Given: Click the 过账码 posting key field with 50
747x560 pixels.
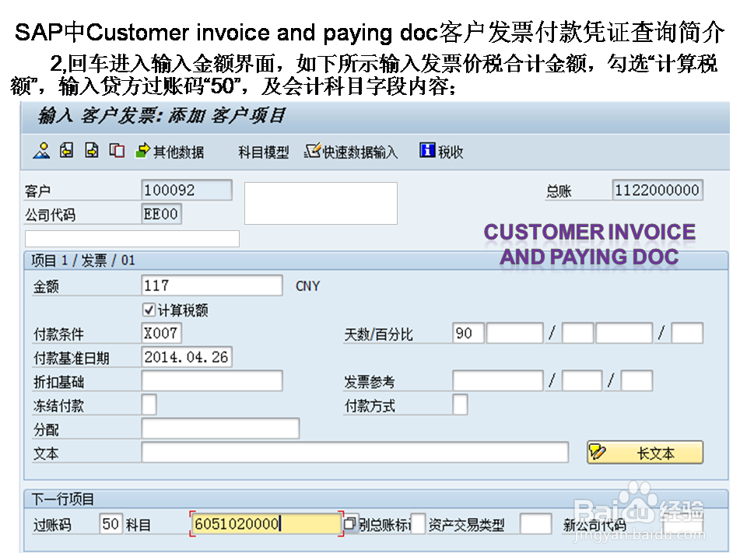Looking at the screenshot, I should click(x=110, y=523).
